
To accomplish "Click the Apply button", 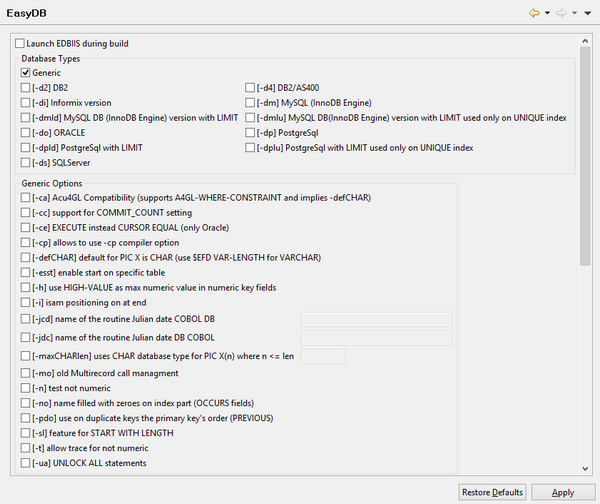I will pyautogui.click(x=563, y=492).
